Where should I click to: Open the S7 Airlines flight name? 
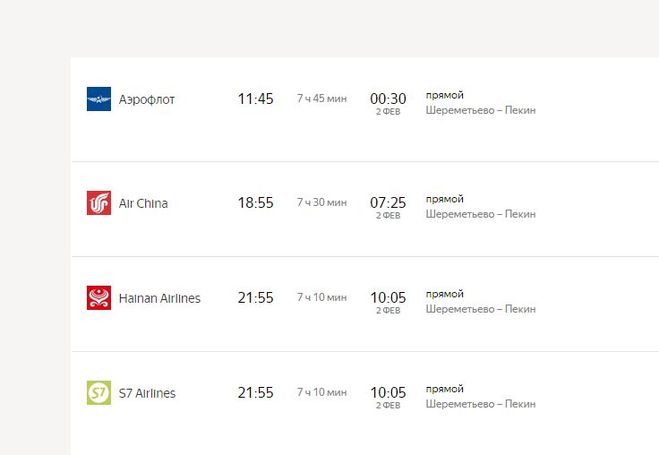point(147,393)
